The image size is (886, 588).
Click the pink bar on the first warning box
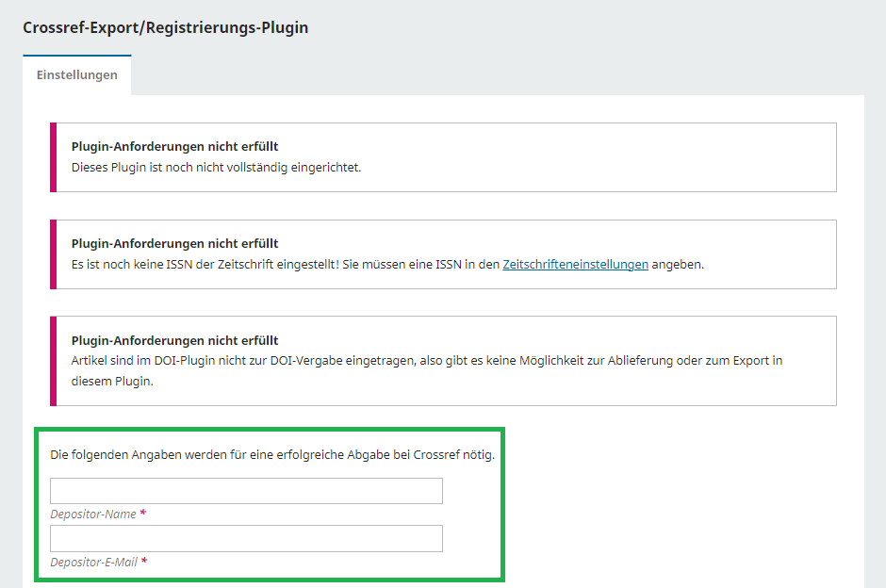click(x=53, y=157)
